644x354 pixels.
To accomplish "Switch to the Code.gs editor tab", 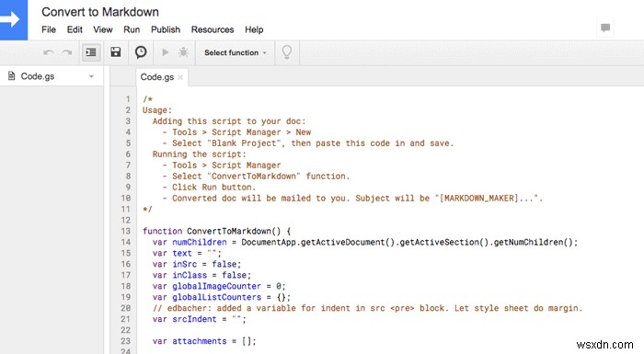I will pos(157,77).
